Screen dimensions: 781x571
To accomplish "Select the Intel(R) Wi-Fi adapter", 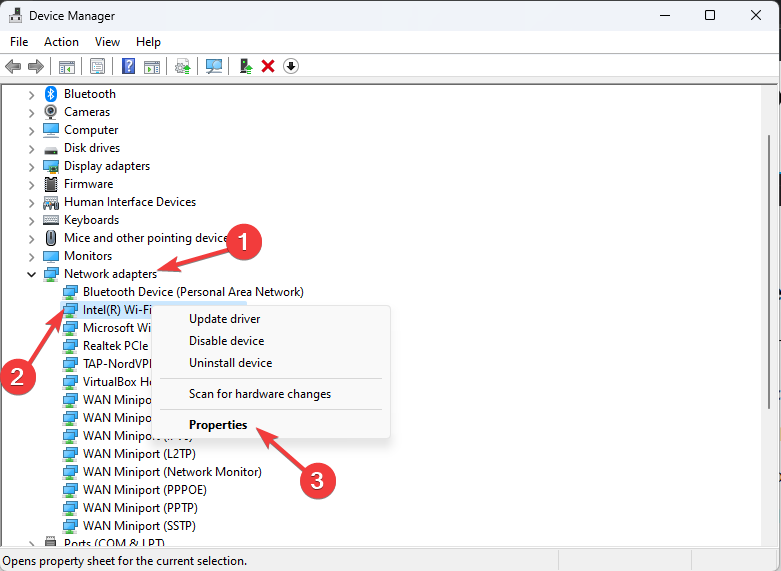I will [117, 310].
